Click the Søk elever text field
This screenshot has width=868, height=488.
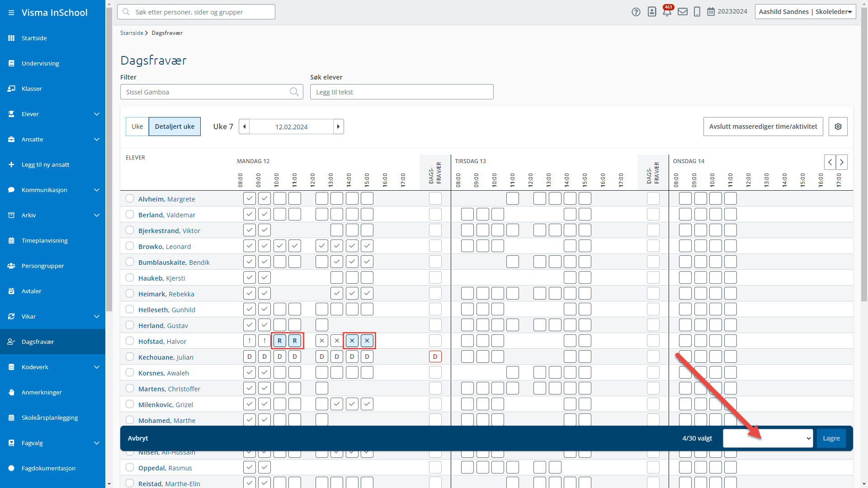pyautogui.click(x=401, y=92)
